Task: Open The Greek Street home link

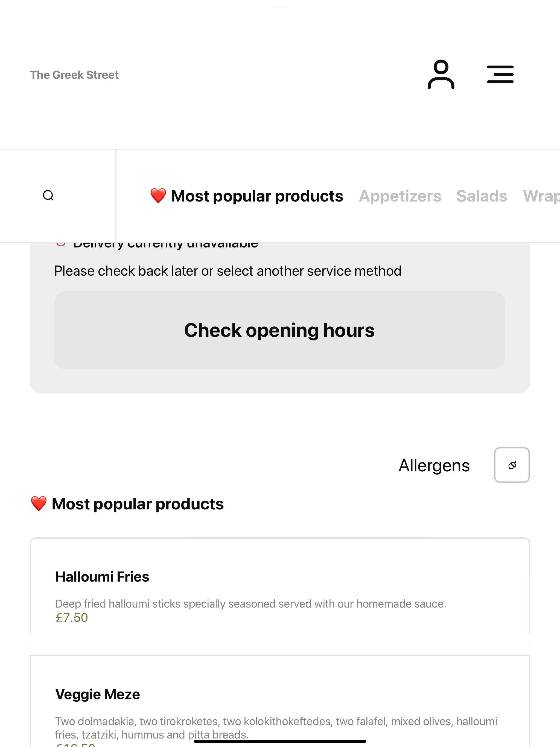Action: pyautogui.click(x=74, y=75)
